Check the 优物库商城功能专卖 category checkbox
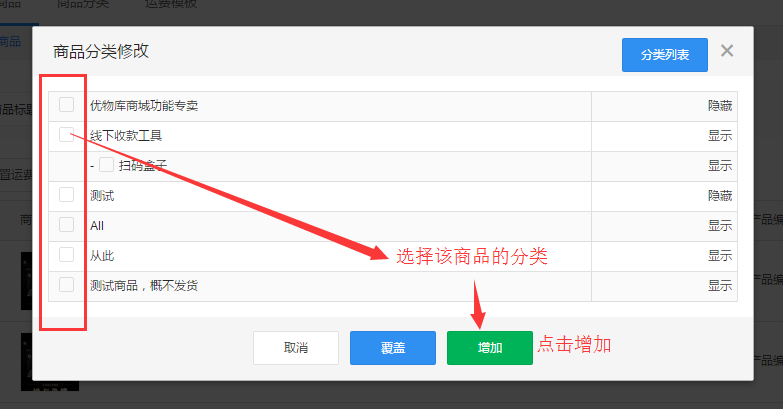783x409 pixels. pos(66,105)
